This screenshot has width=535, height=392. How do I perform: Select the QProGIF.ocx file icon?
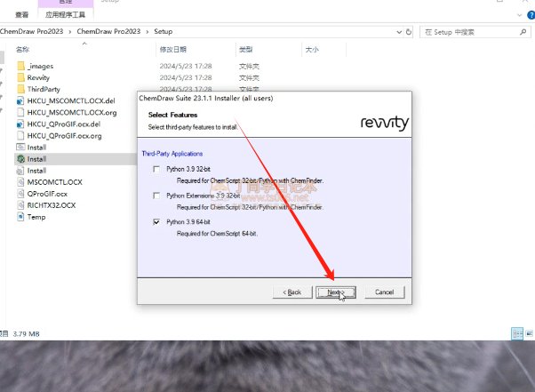pos(20,194)
